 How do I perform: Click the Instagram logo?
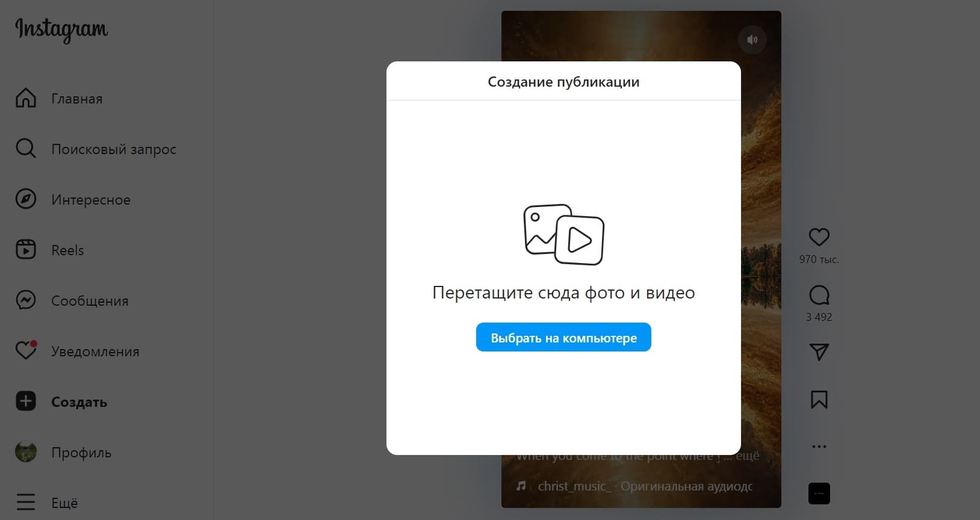61,29
